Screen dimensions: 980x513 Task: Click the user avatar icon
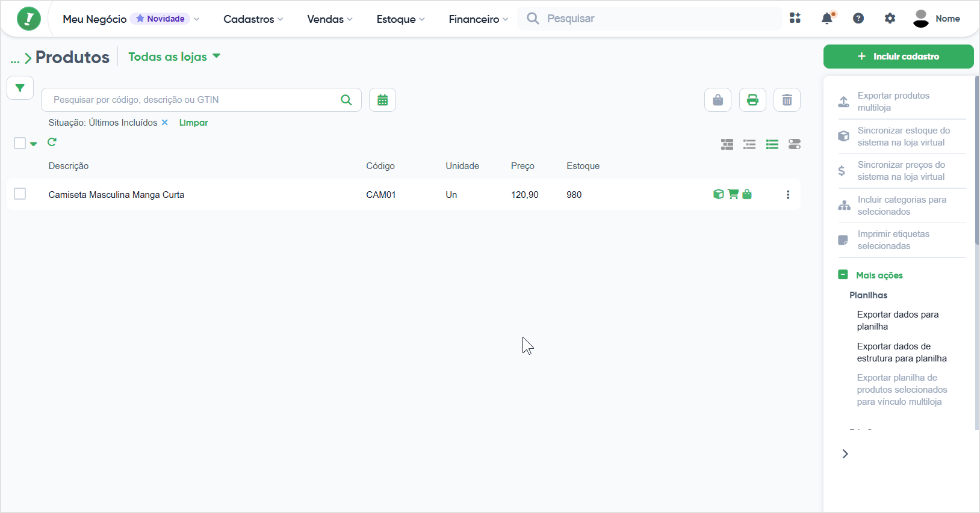(921, 19)
